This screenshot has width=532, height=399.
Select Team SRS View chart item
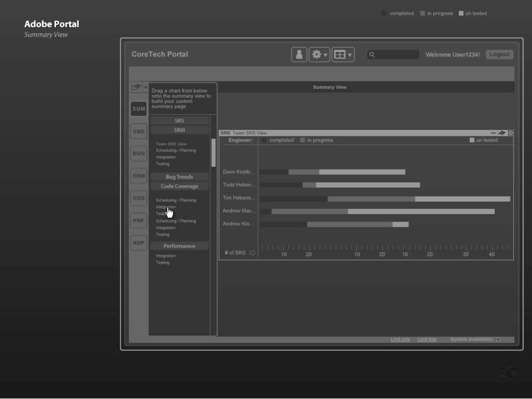tap(171, 144)
